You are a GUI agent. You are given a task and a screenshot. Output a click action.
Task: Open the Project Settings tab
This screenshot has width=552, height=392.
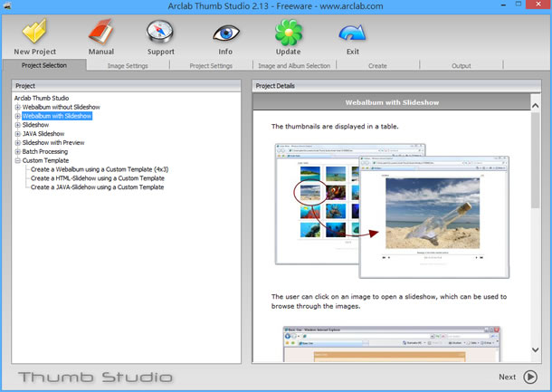point(211,66)
